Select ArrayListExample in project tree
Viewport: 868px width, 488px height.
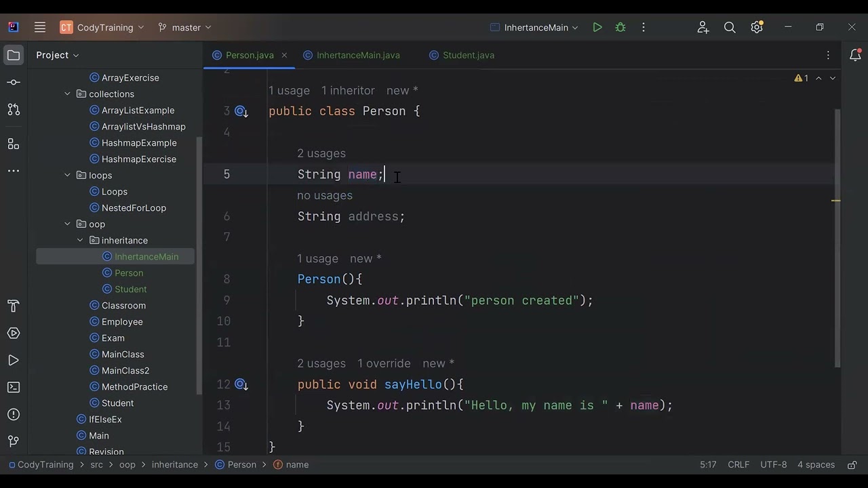coord(138,110)
